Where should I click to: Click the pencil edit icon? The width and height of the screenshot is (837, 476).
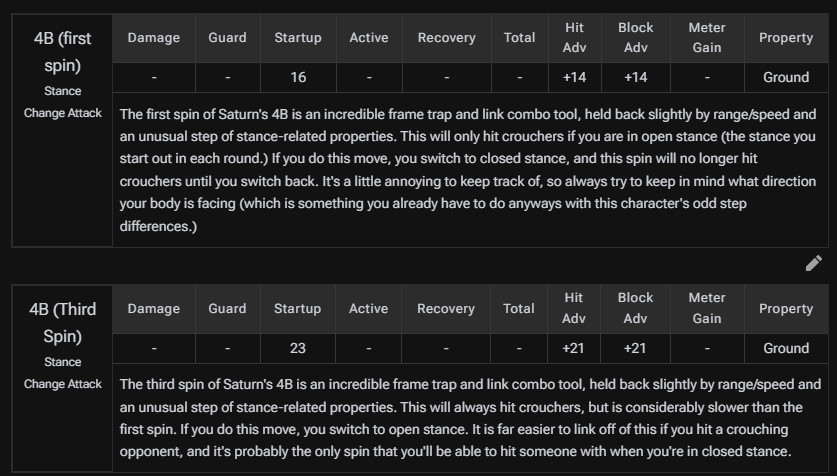pyautogui.click(x=814, y=263)
